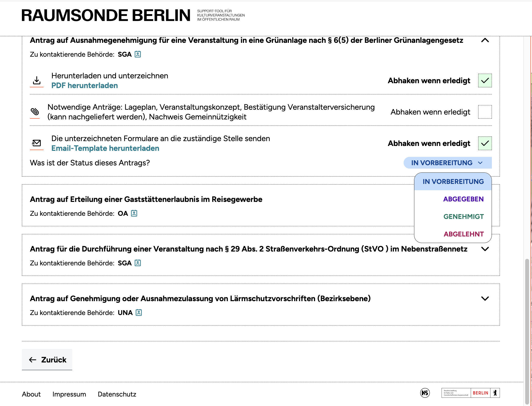
Task: Click the IN VORBEREITUNG status dropdown
Action: [x=447, y=163]
